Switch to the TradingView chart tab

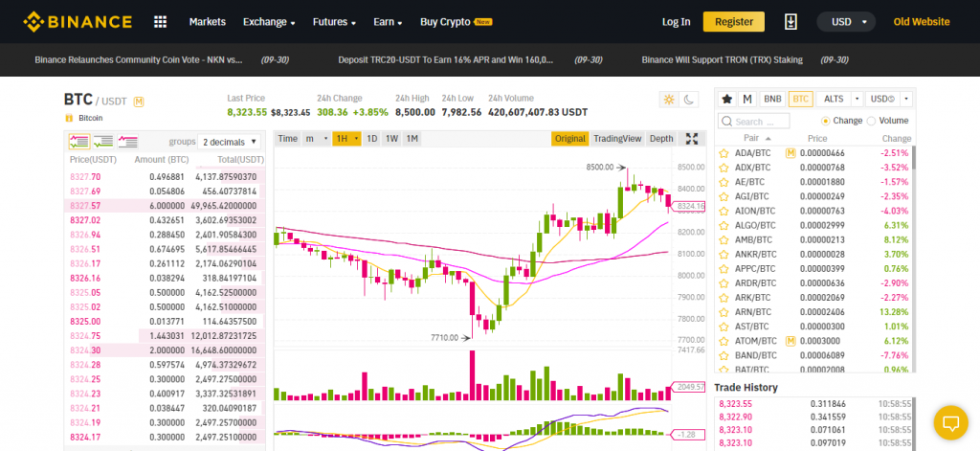click(617, 139)
